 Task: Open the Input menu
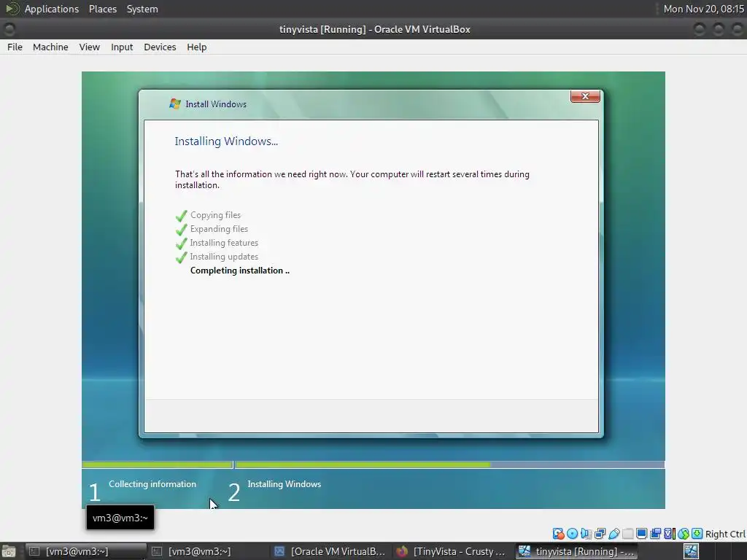point(122,47)
